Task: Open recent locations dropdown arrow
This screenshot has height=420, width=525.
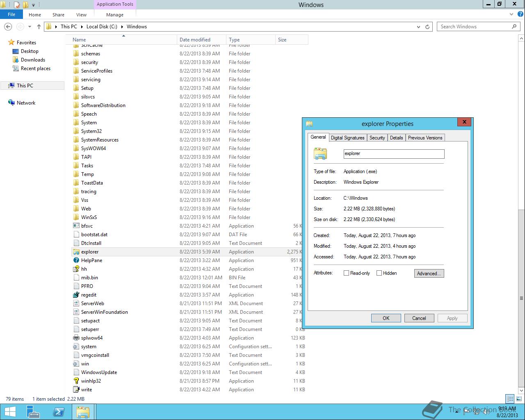Action: (x=30, y=27)
